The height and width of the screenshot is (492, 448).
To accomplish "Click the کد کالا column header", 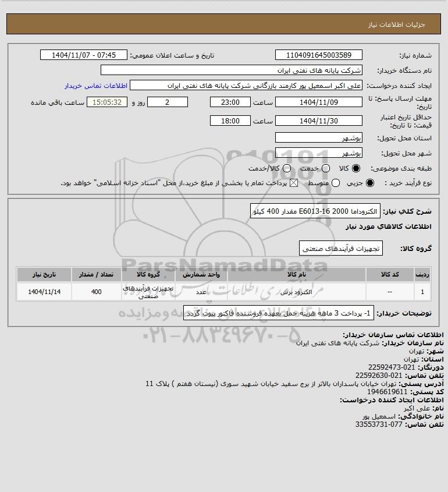I will 390,275.
